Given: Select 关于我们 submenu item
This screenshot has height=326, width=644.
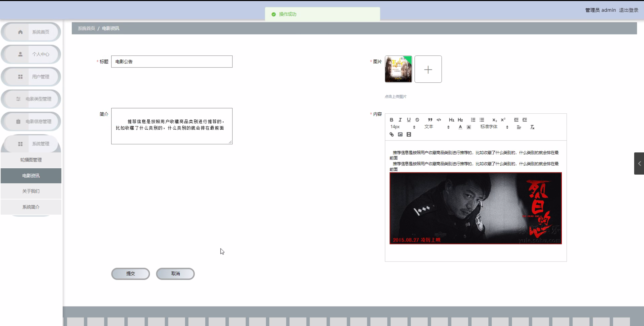Looking at the screenshot, I should coord(31,191).
